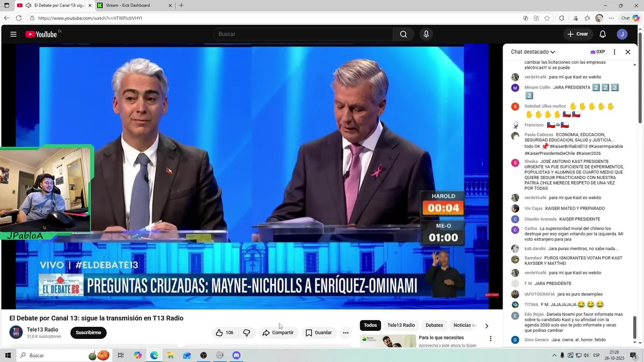Show hidden system tray icons
Screen dimensions: 644x362
[554, 355]
